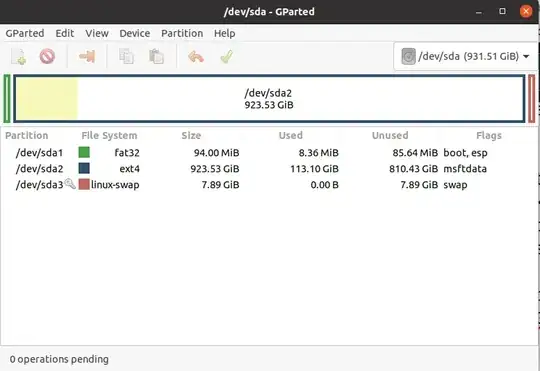
Task: Click the Paste partition toolbar icon
Action: pyautogui.click(x=156, y=56)
